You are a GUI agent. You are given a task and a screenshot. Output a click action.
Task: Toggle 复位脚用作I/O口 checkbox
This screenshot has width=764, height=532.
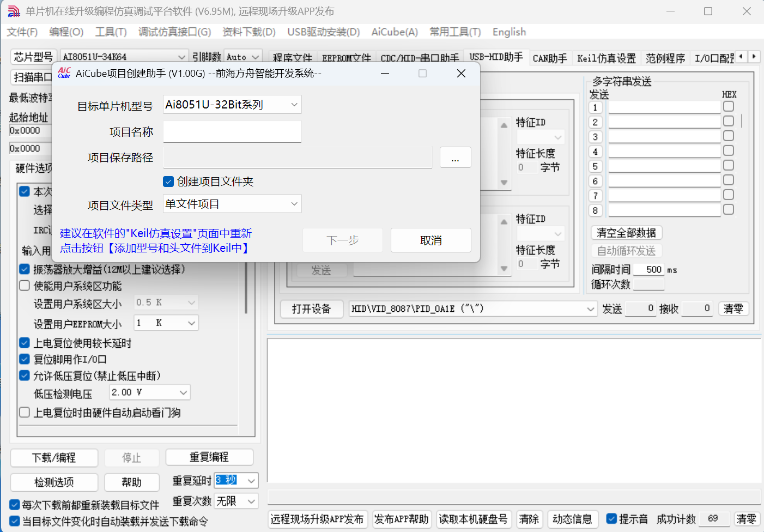25,359
